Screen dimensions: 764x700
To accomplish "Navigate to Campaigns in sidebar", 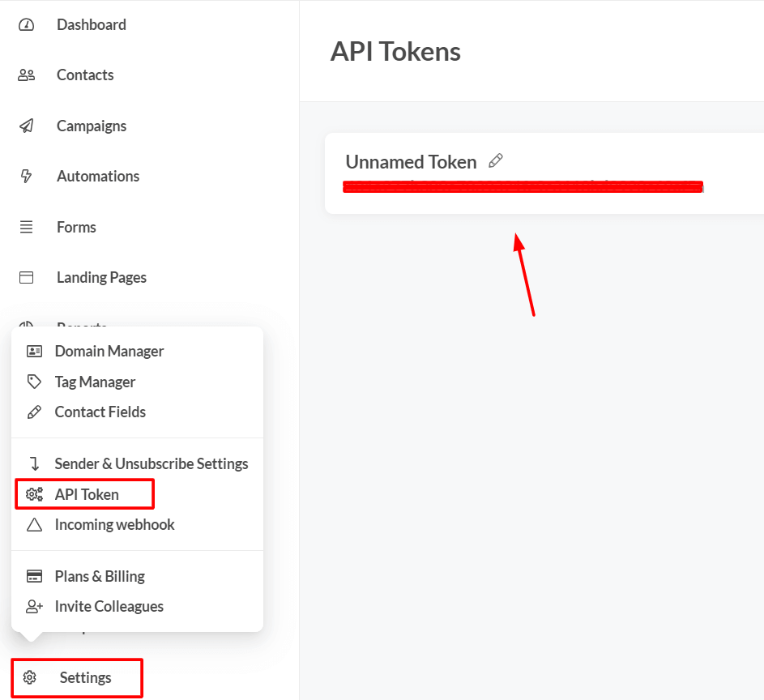I will coord(91,126).
